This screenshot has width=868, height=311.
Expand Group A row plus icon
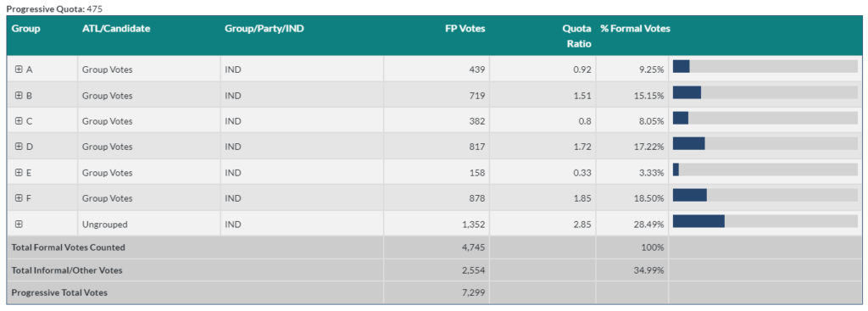[19, 69]
